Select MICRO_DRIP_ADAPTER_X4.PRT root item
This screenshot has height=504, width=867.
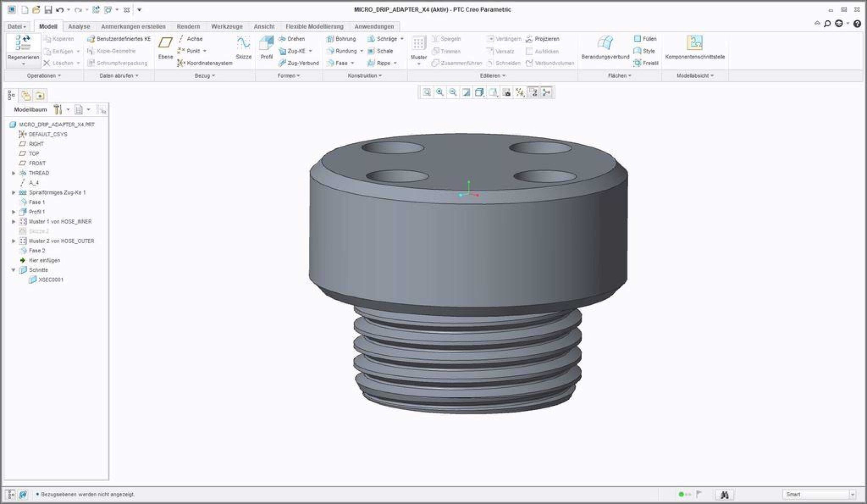(x=52, y=125)
